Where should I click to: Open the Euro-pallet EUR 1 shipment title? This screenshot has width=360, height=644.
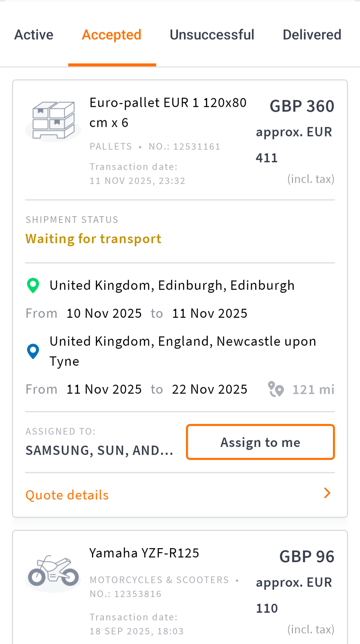[168, 113]
